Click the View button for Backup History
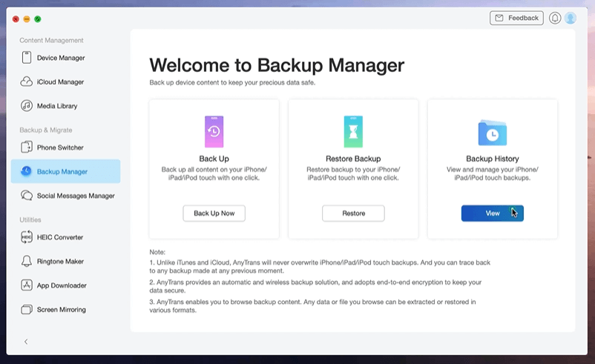The image size is (595, 364). click(x=492, y=213)
